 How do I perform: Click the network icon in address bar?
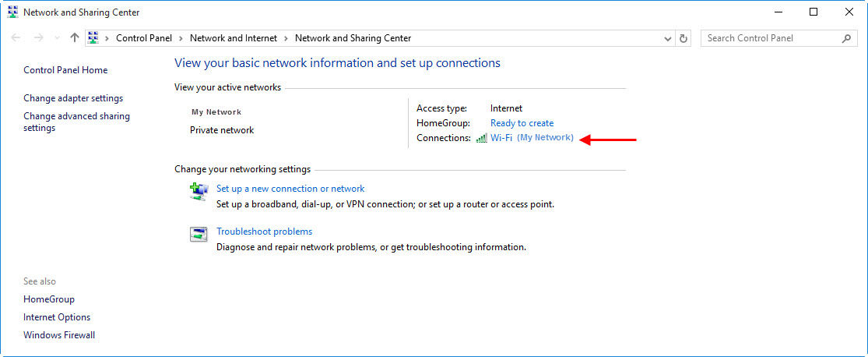(93, 38)
